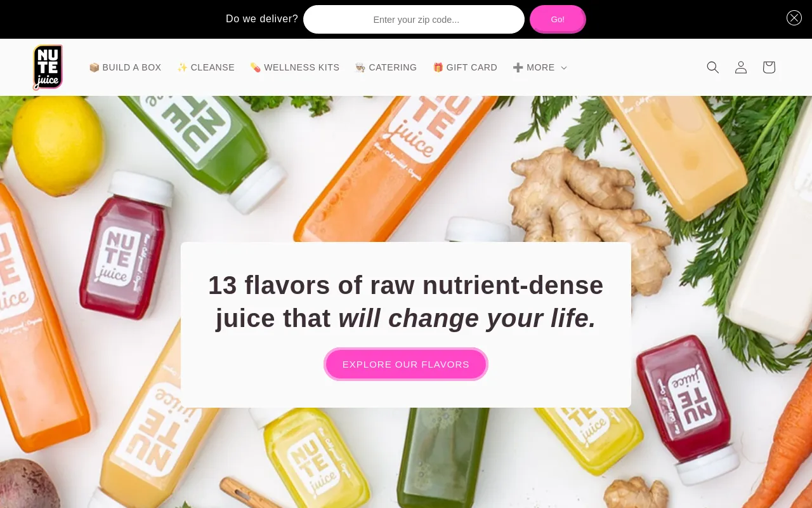Viewport: 812px width, 508px height.
Task: Click the pink Go! button
Action: coord(558,19)
